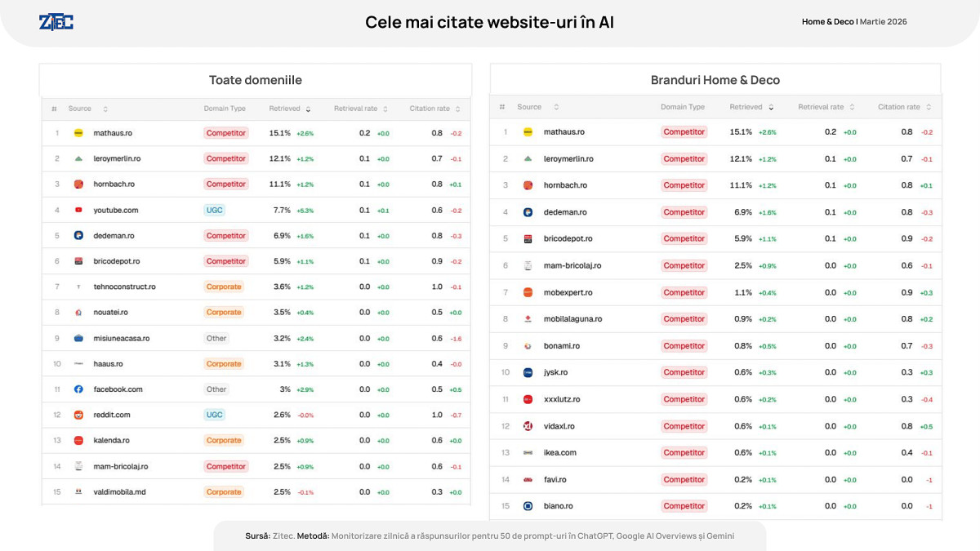Select the Branduri Home & Deco title
Screen dimensions: 980x551
715,80
